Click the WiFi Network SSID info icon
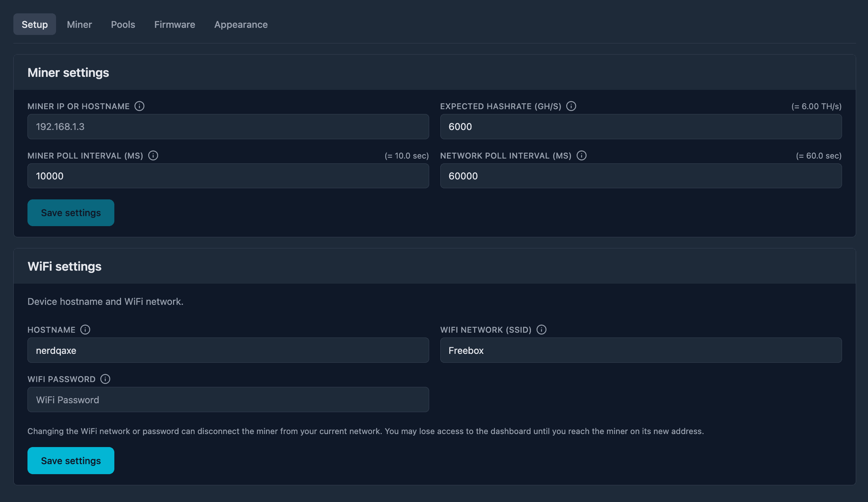The width and height of the screenshot is (868, 502). 542,329
